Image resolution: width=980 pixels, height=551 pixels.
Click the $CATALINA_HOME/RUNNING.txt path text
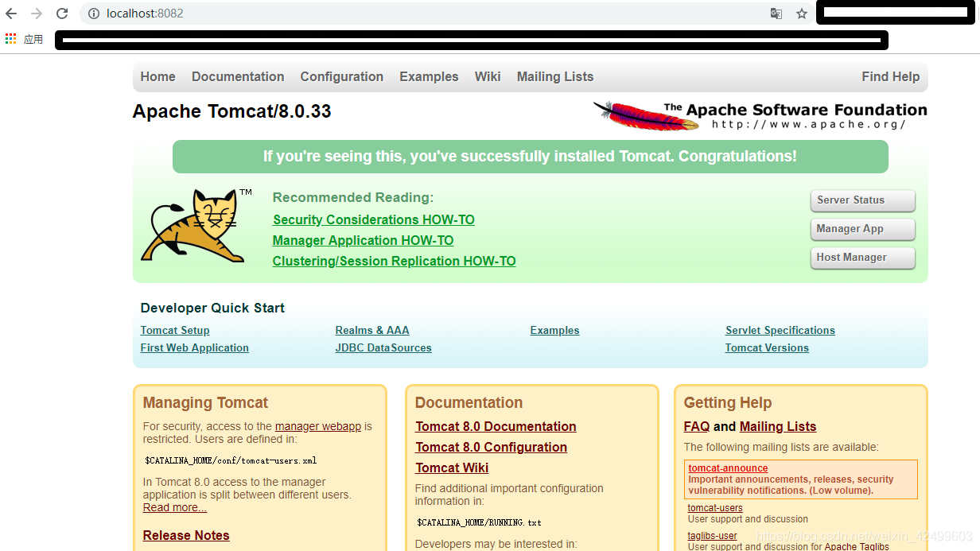pyautogui.click(x=479, y=522)
